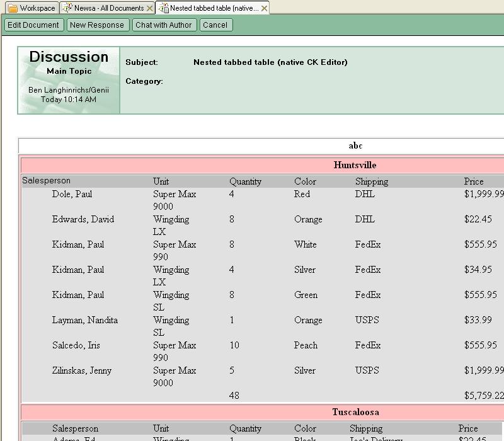The width and height of the screenshot is (504, 441).
Task: Click the Huntsville total price $5,759.22
Action: pos(483,396)
